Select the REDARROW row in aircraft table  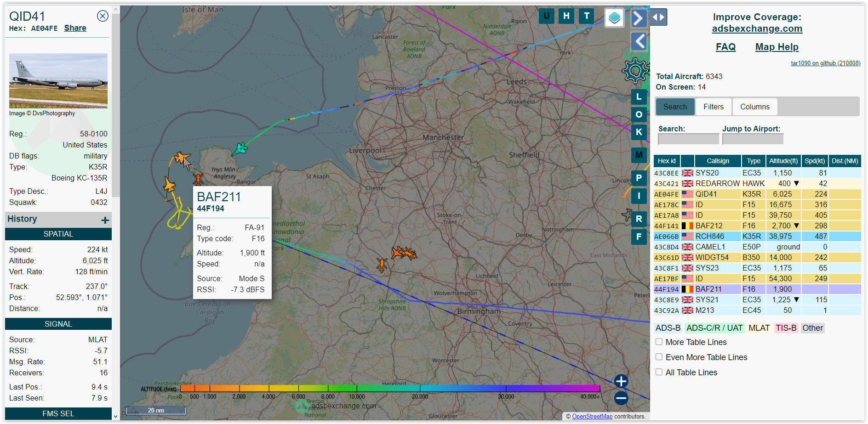coord(757,183)
